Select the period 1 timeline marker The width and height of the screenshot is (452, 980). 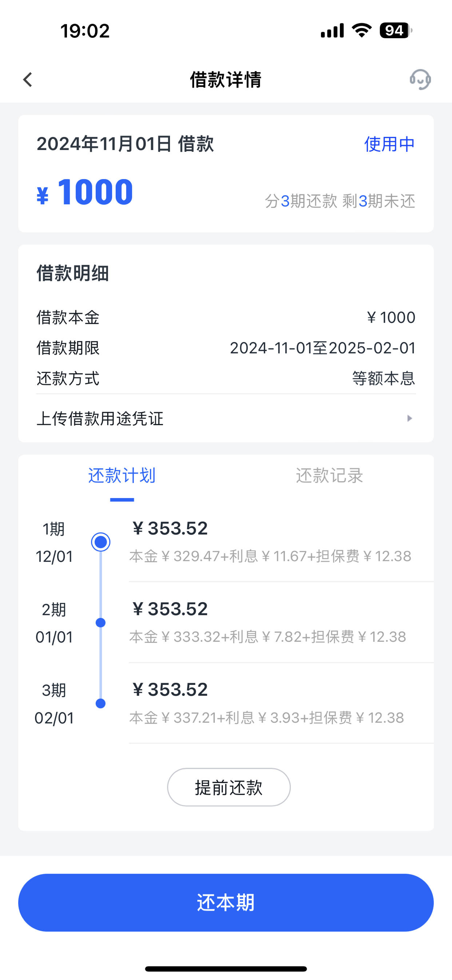(x=101, y=542)
